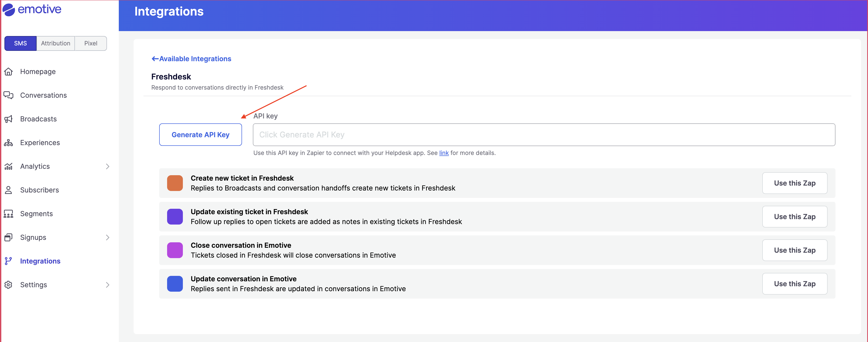This screenshot has height=342, width=868.
Task: Click the emotive logo
Action: click(32, 9)
